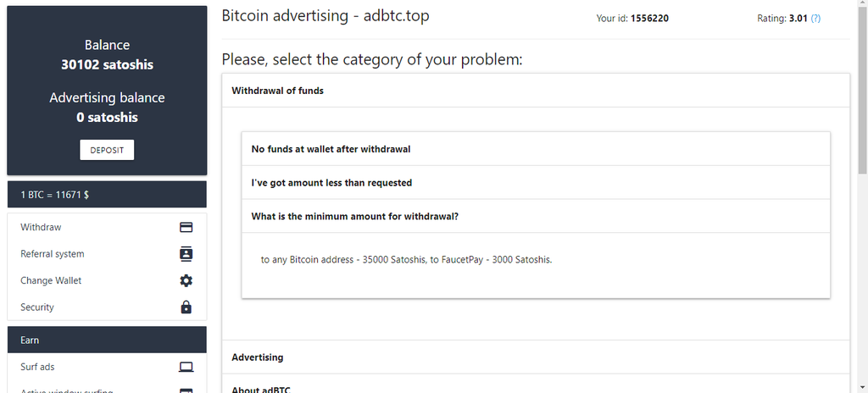Click the Active window surfing icon

point(186,390)
